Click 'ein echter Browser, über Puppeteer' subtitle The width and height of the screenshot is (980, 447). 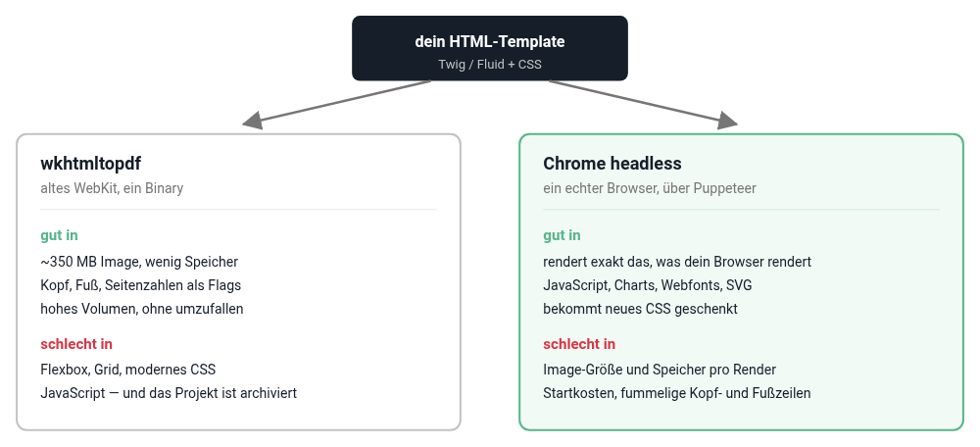click(x=650, y=188)
